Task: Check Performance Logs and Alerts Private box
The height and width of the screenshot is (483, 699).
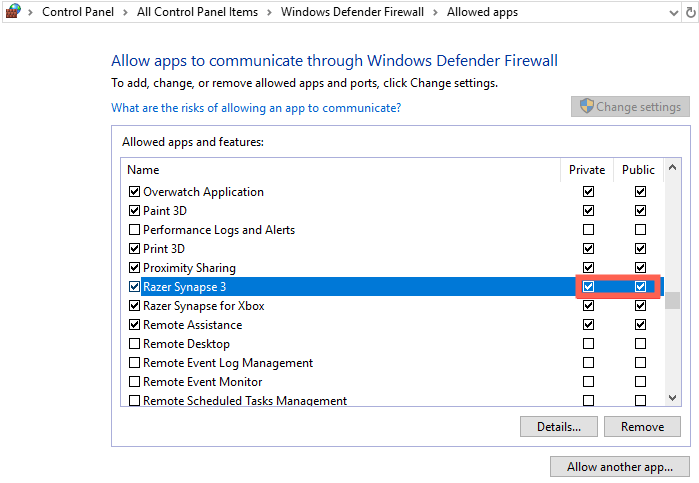Action: coord(588,229)
